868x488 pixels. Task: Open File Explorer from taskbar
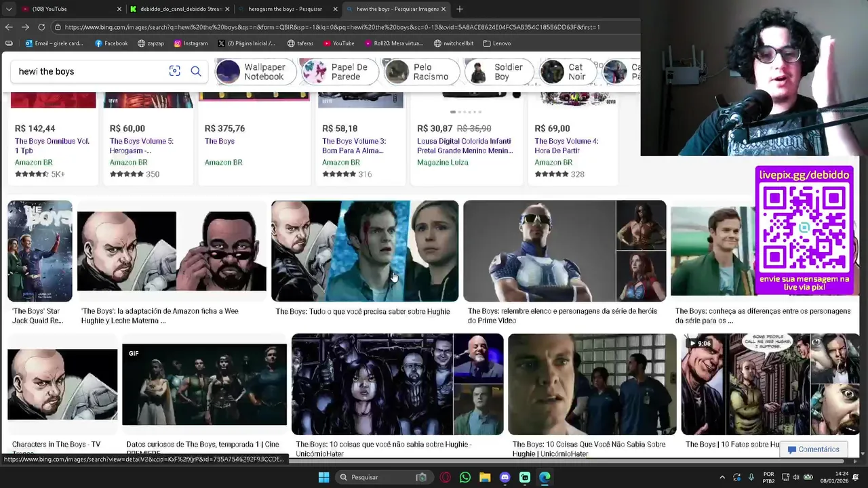click(x=485, y=477)
